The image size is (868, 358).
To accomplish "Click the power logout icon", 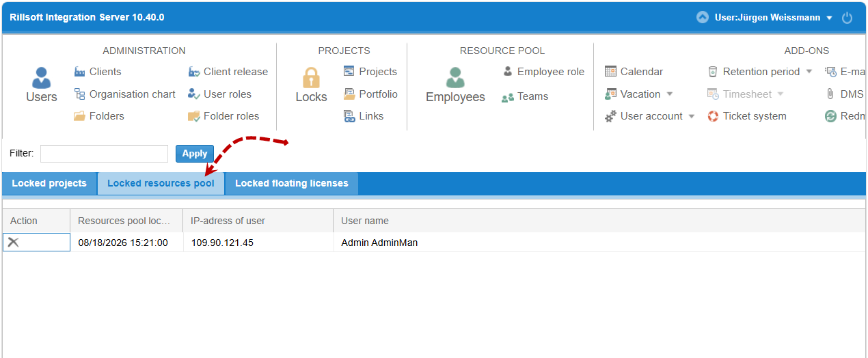I will [847, 18].
